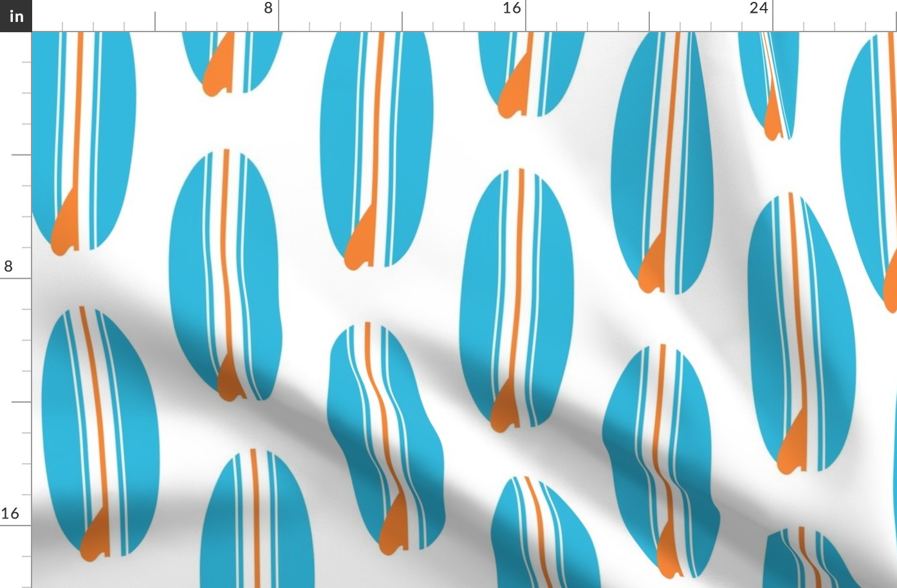This screenshot has height=588, width=897.
Task: Click the 8 mark on horizontal ruler
Action: pos(268,8)
